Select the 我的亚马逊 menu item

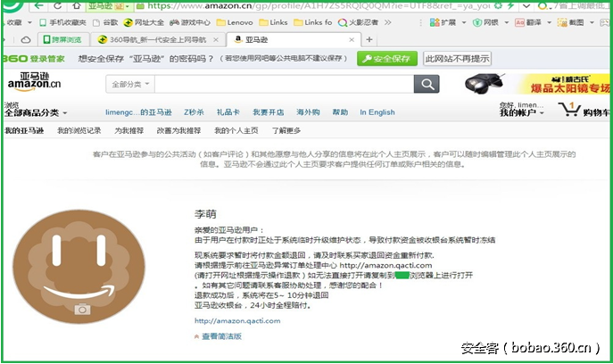pos(24,131)
